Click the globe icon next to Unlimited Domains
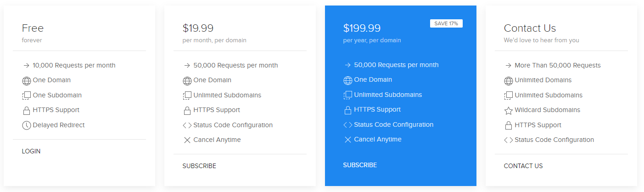This screenshot has width=644, height=192. pos(509,81)
